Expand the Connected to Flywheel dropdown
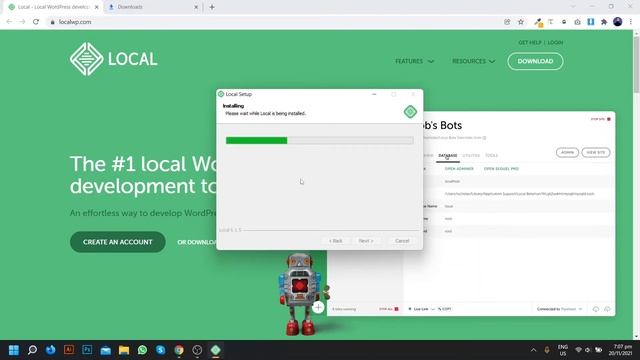640x360 pixels. pyautogui.click(x=560, y=309)
